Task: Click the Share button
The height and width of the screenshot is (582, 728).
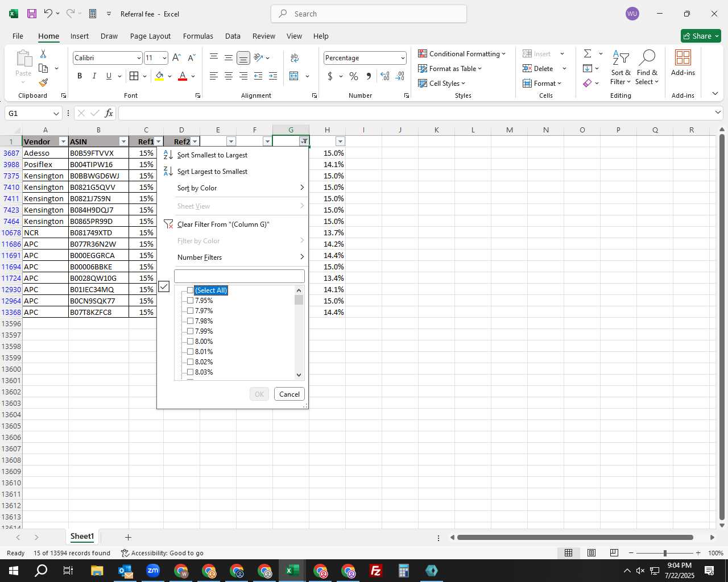Action: pyautogui.click(x=701, y=36)
